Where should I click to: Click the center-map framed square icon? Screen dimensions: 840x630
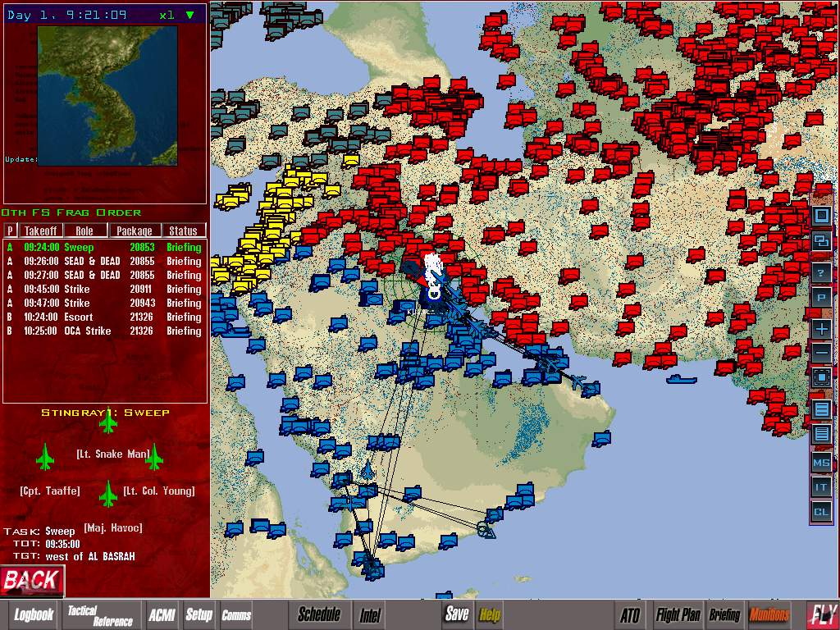821,377
